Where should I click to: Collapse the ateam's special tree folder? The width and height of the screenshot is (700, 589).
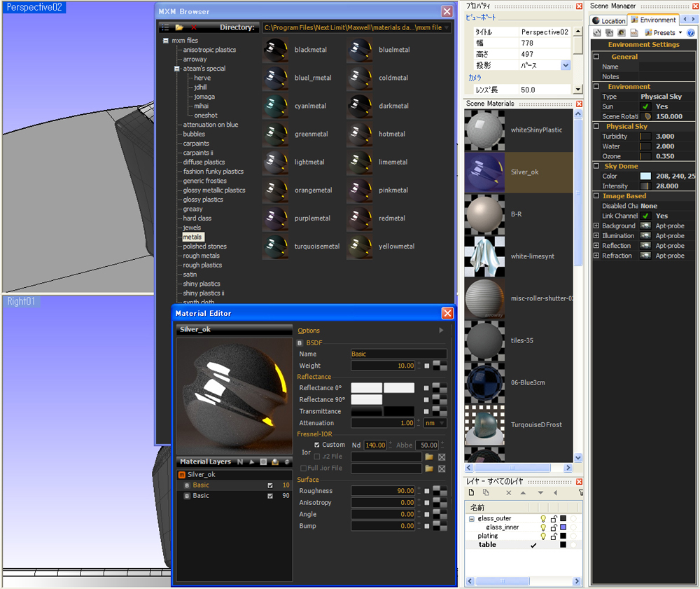click(x=177, y=69)
